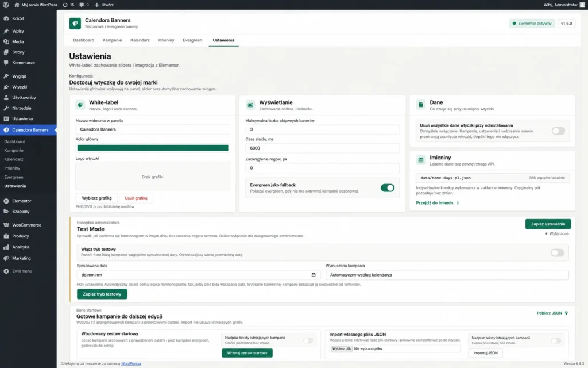Screen dimensions: 588x368
Task: Click the Wyświetlanie card icon
Action: 250,105
